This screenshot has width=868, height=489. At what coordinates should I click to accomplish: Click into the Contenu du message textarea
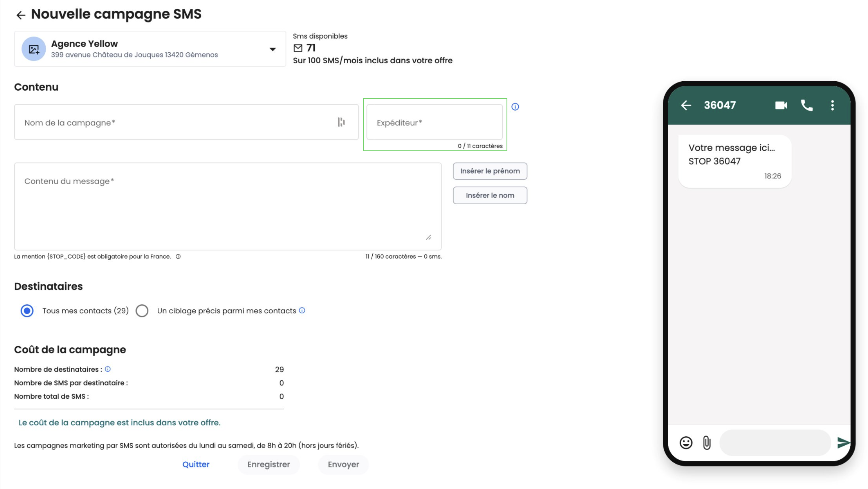tap(228, 206)
